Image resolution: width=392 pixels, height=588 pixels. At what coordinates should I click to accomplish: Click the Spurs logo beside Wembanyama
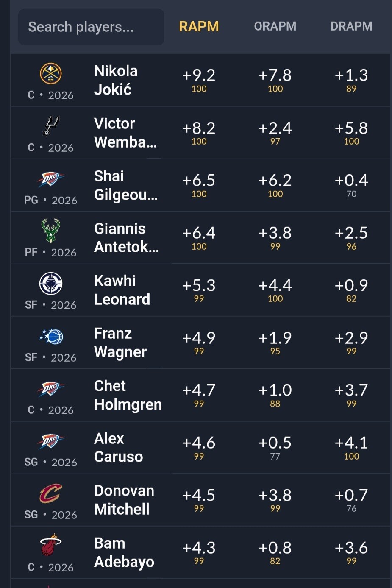click(x=52, y=126)
